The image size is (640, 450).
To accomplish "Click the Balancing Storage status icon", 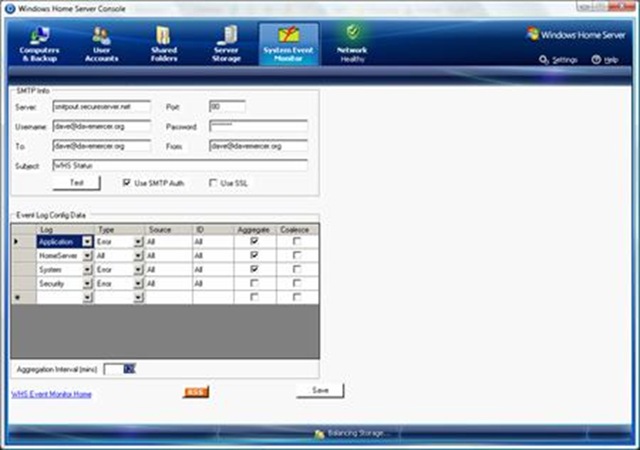I will point(320,434).
